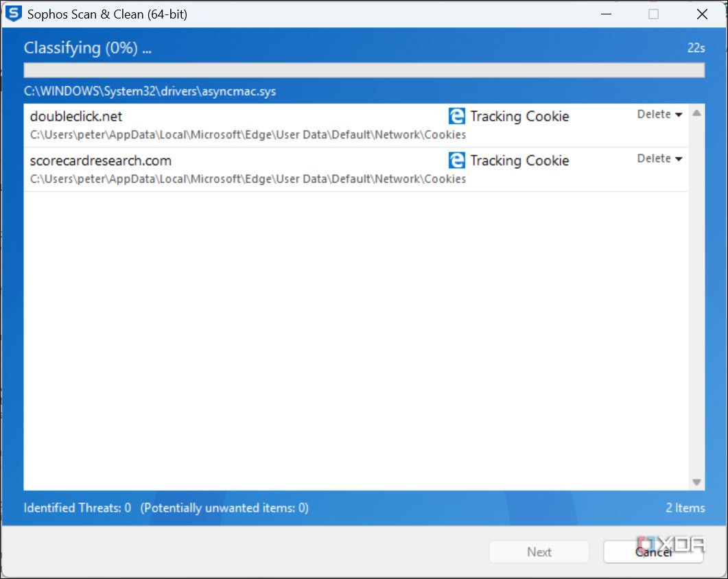This screenshot has width=728, height=579.
Task: Click the Classifying (0%) status text
Action: (x=88, y=48)
